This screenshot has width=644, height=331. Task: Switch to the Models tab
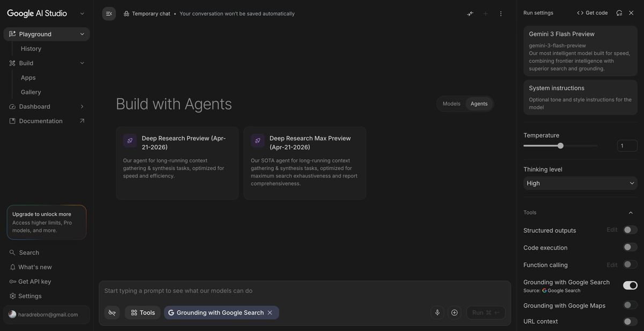point(451,104)
